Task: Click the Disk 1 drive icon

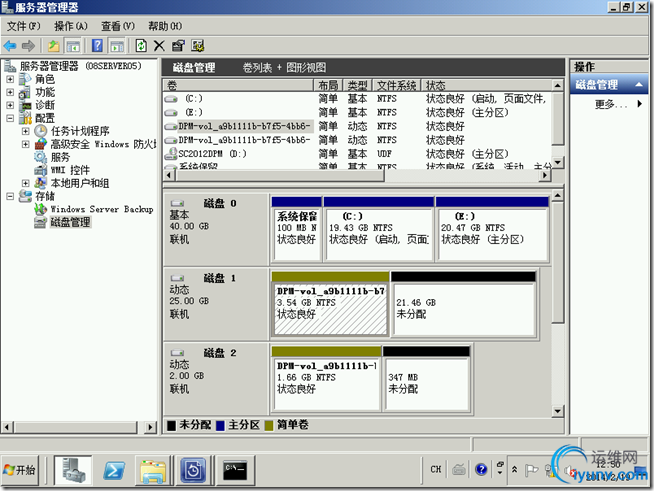Action: (x=177, y=278)
